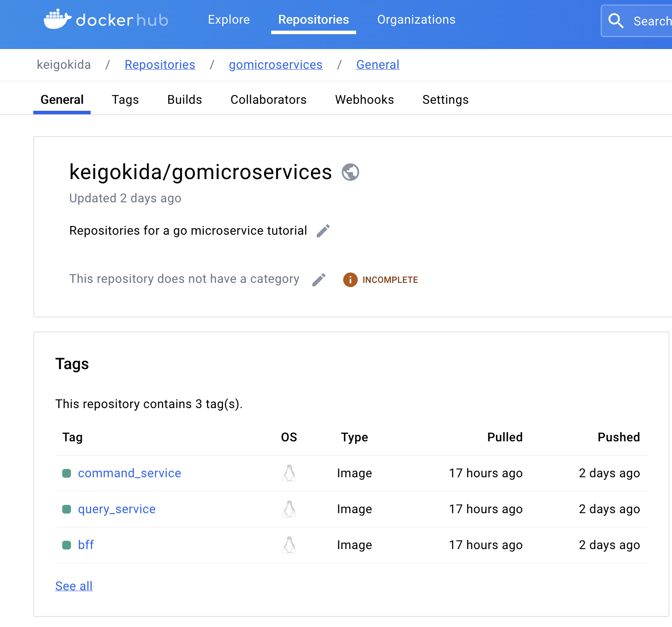
Task: Open the Collaborators tab
Action: (269, 100)
